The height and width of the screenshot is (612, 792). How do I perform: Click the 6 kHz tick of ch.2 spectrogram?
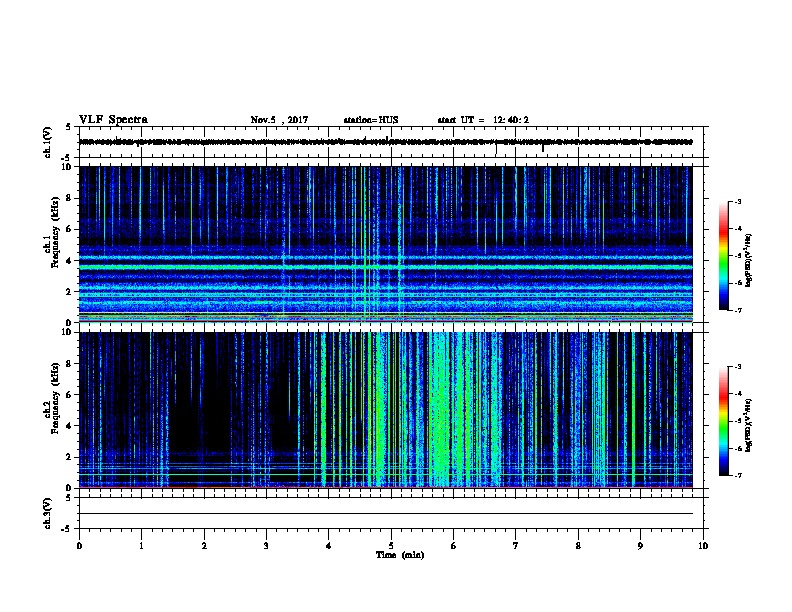(x=70, y=395)
